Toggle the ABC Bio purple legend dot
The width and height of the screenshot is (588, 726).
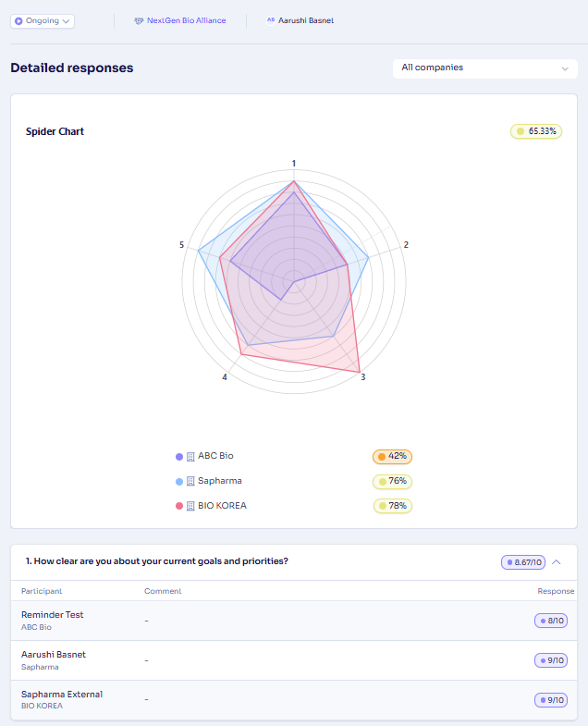click(x=179, y=457)
